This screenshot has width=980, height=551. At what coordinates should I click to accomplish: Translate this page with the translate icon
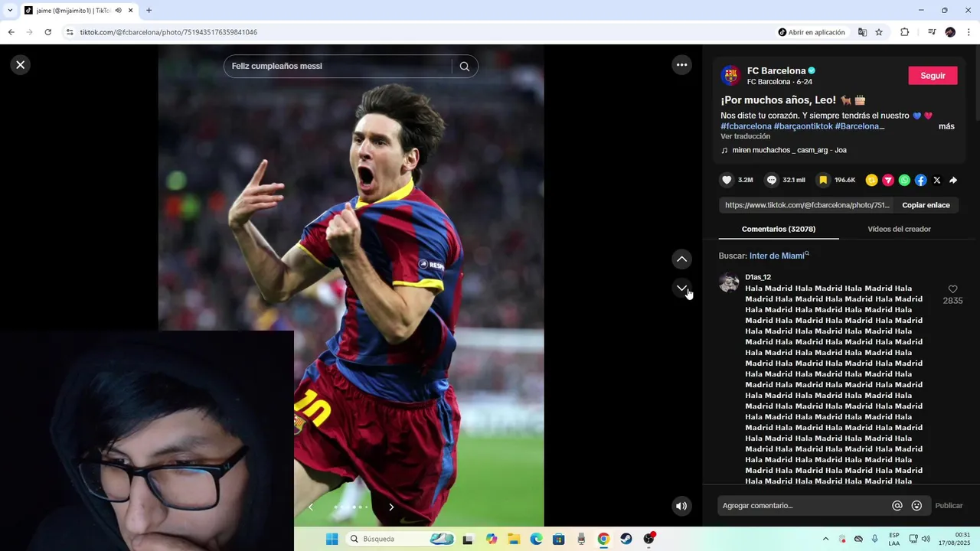click(863, 32)
